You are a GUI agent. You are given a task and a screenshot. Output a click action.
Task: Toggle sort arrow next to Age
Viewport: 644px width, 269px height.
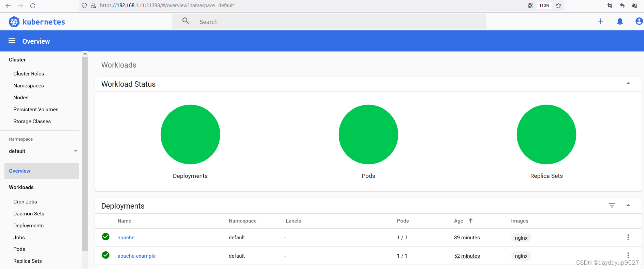pyautogui.click(x=471, y=221)
